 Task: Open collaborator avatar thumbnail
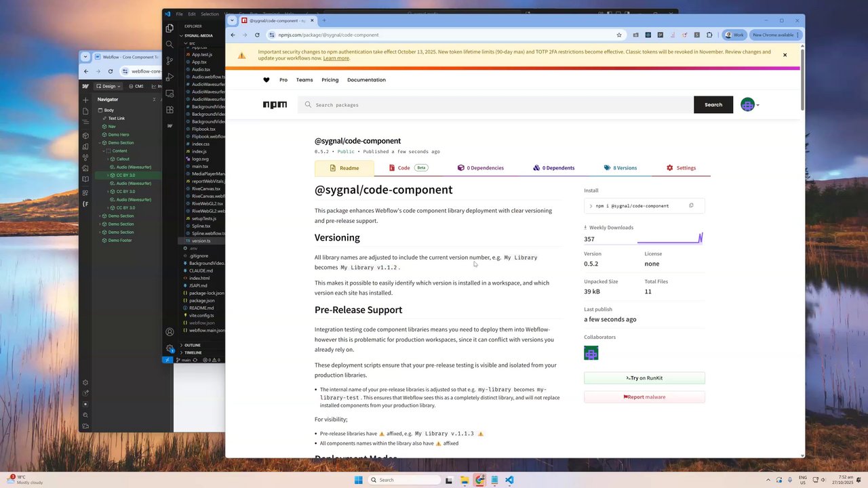coord(591,353)
